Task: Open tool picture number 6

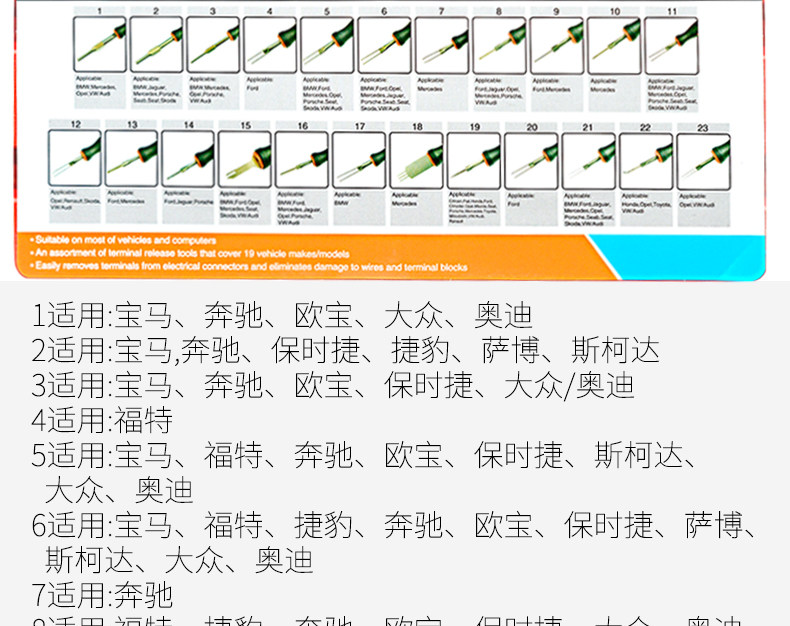Action: (384, 45)
